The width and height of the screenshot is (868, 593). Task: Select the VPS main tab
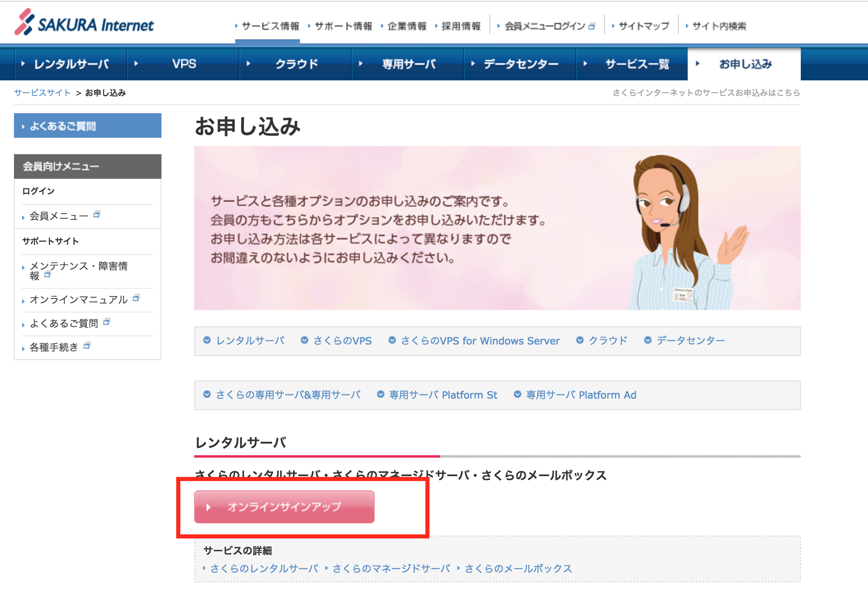pos(184,64)
